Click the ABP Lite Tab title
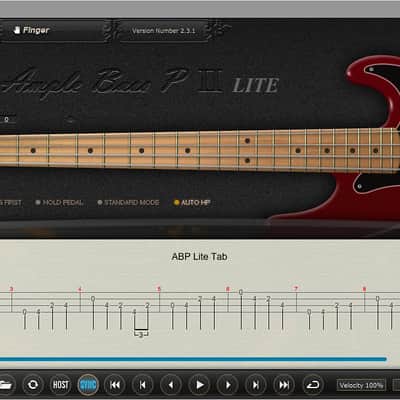 pyautogui.click(x=199, y=257)
